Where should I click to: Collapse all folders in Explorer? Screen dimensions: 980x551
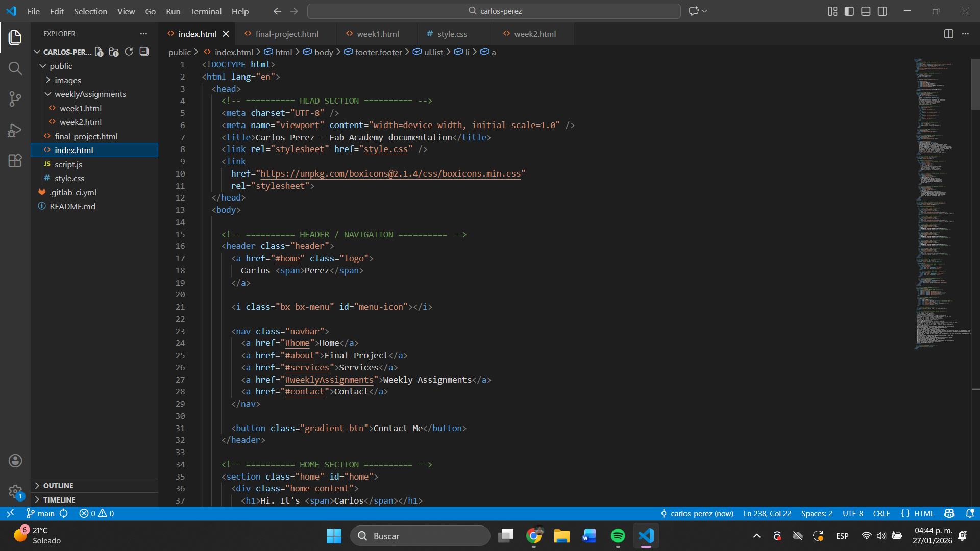[x=144, y=52]
